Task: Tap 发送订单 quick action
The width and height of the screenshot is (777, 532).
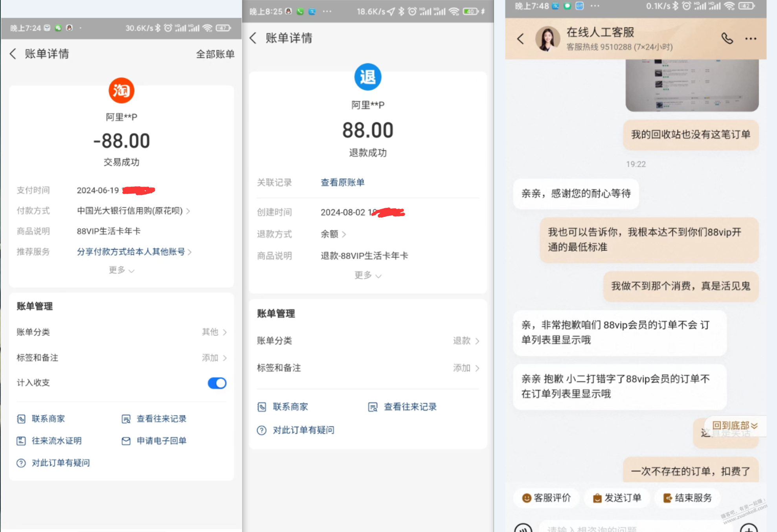Action: tap(617, 498)
